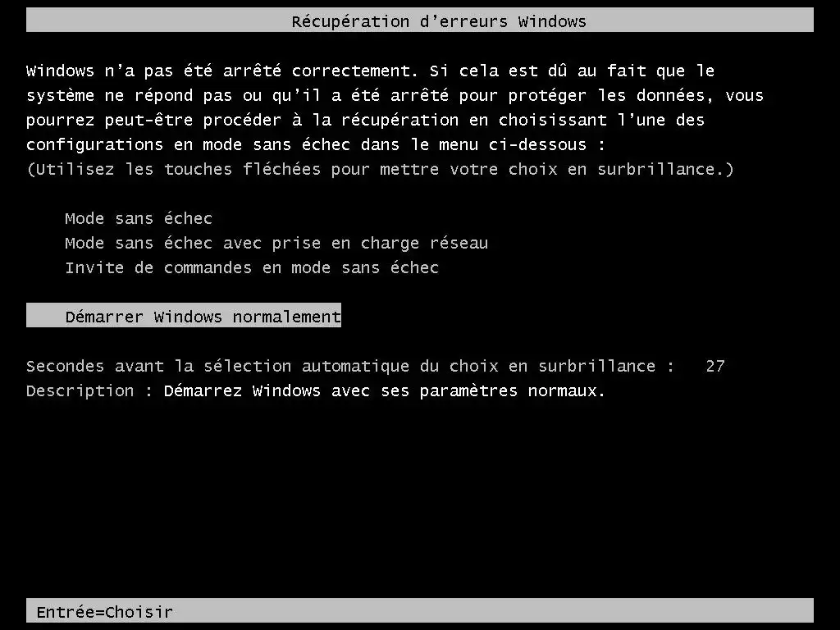
Task: Select "Invite de commandes en mode sans échec"
Action: (252, 267)
